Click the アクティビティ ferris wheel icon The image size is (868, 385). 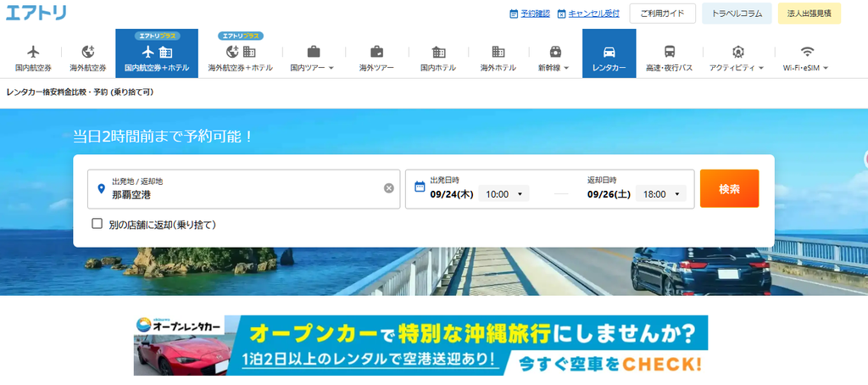pos(737,52)
